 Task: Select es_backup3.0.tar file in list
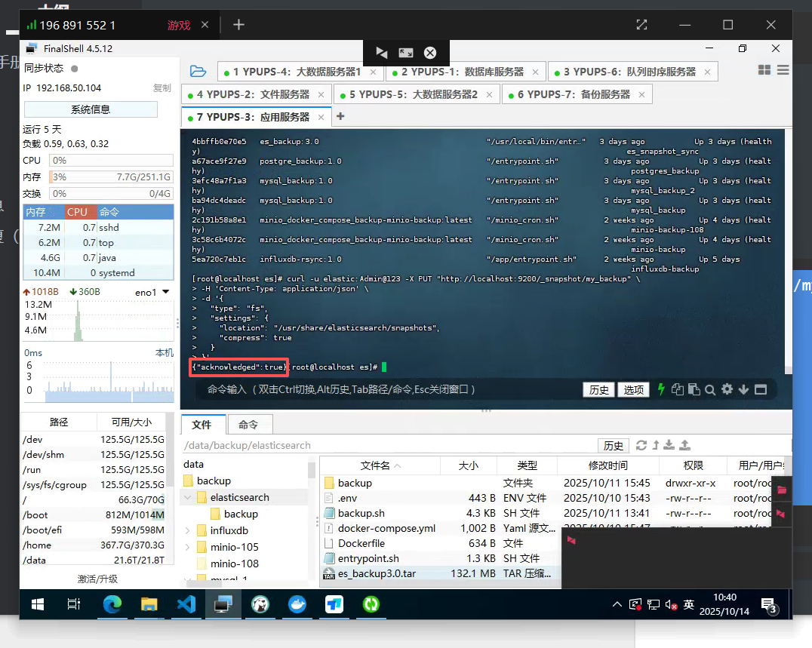[377, 574]
